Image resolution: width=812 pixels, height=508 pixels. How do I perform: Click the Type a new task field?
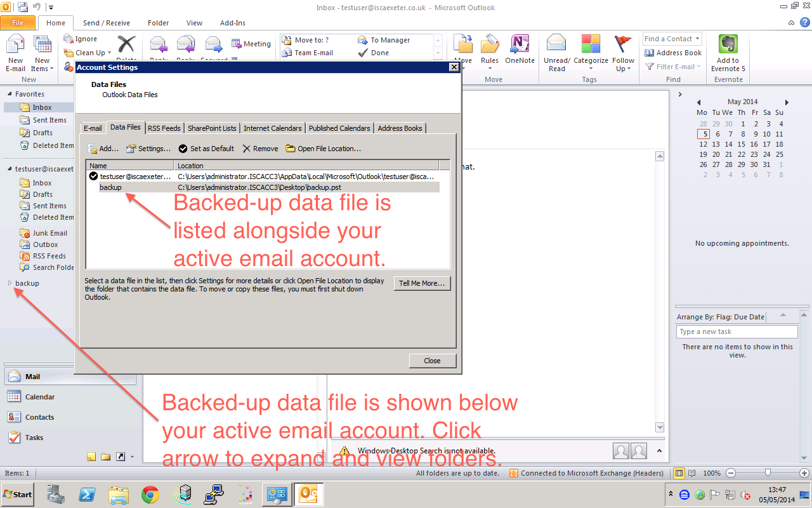click(737, 331)
